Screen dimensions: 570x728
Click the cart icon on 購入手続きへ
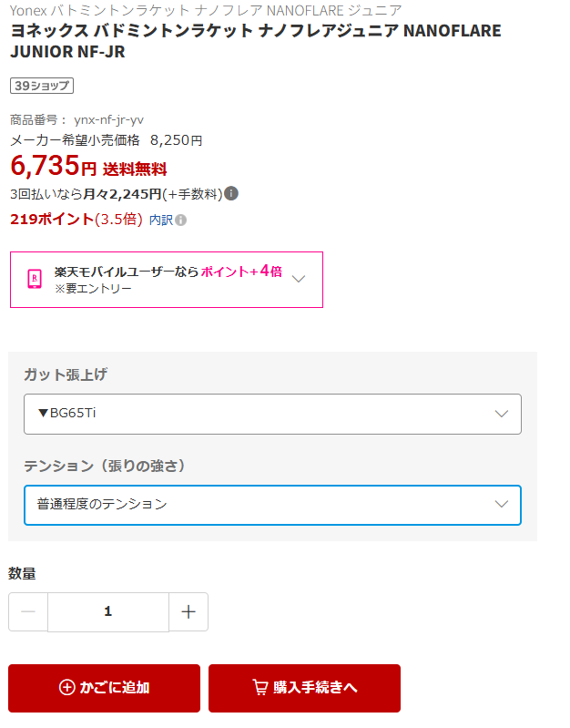tap(260, 688)
